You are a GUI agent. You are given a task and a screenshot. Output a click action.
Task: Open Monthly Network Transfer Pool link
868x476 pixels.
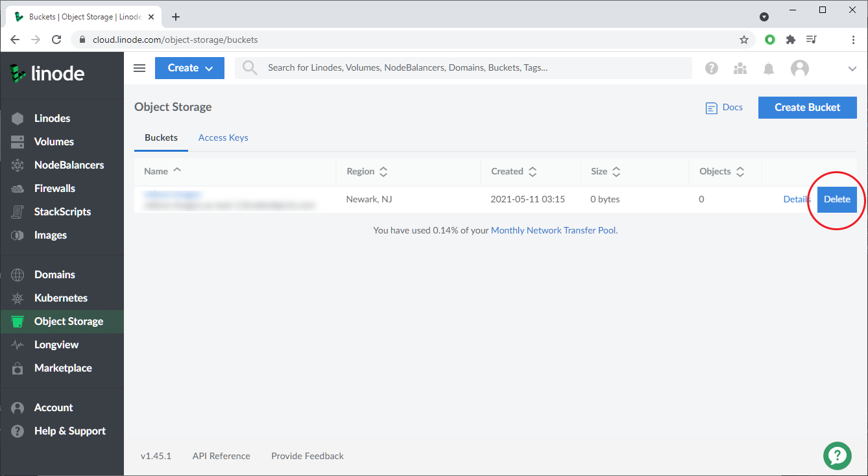point(553,230)
